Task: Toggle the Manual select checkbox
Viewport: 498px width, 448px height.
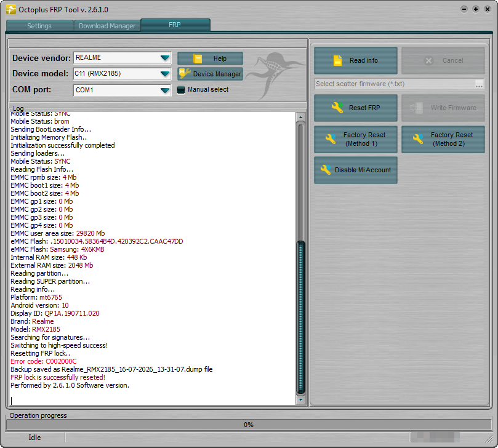Action: coord(181,90)
